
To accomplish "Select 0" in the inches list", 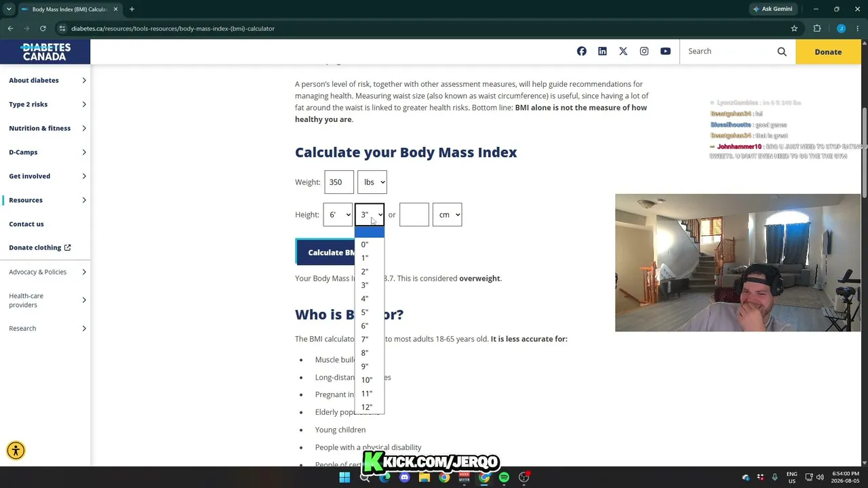I will tap(370, 245).
